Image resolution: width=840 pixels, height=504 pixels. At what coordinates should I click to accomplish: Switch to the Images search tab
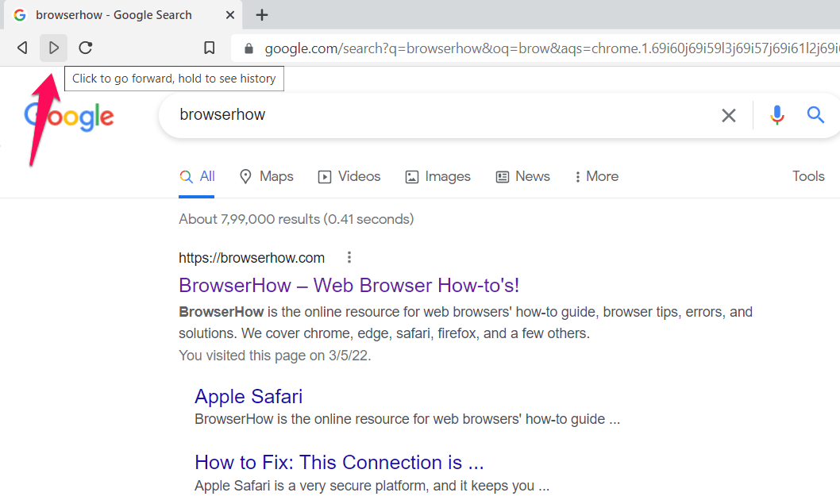[x=437, y=176]
